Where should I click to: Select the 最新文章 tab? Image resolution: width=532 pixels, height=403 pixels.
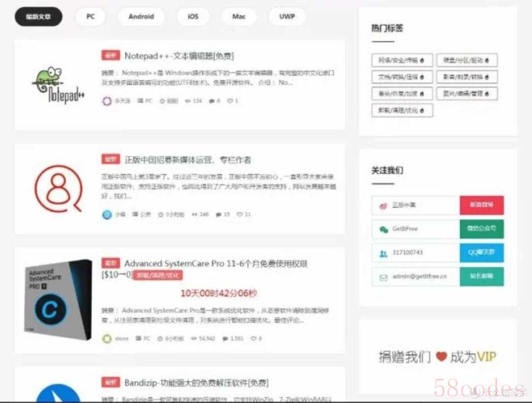coord(38,17)
